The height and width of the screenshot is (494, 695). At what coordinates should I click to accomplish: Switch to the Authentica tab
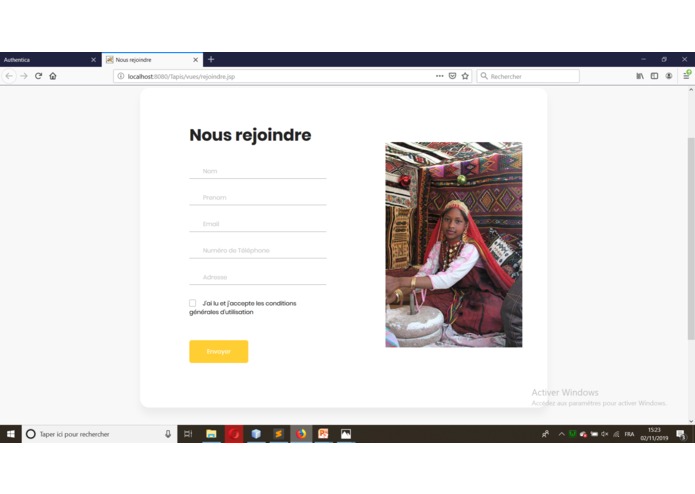(50, 60)
